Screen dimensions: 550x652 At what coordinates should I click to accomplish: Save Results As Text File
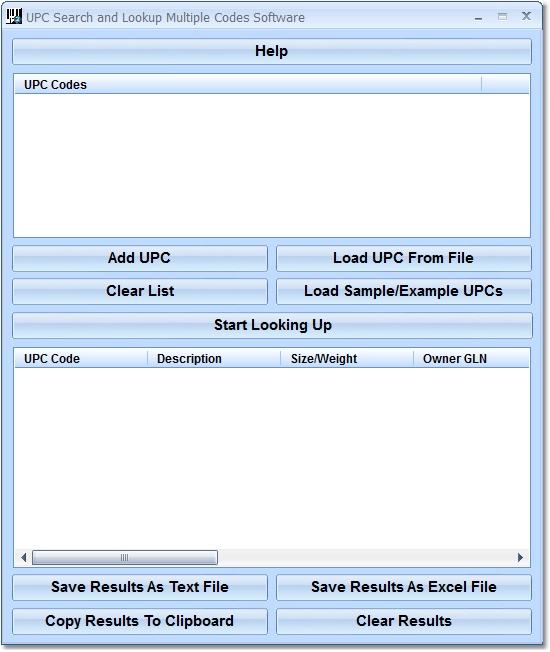click(x=140, y=587)
